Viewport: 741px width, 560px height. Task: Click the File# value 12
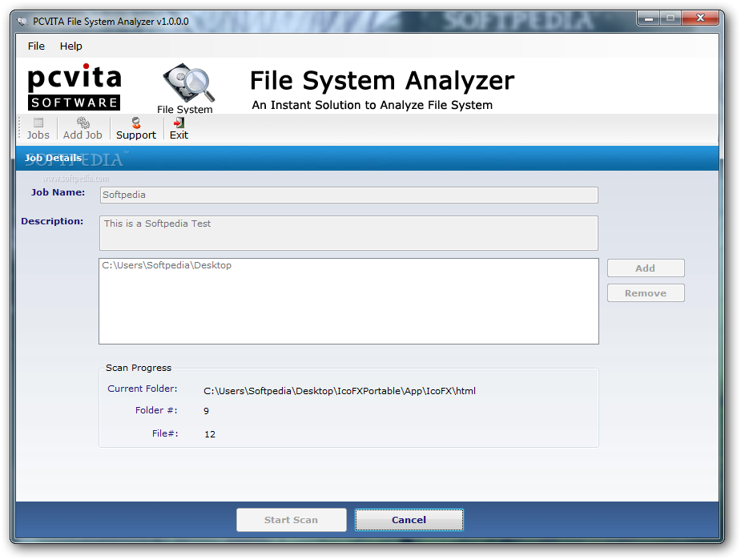(210, 434)
